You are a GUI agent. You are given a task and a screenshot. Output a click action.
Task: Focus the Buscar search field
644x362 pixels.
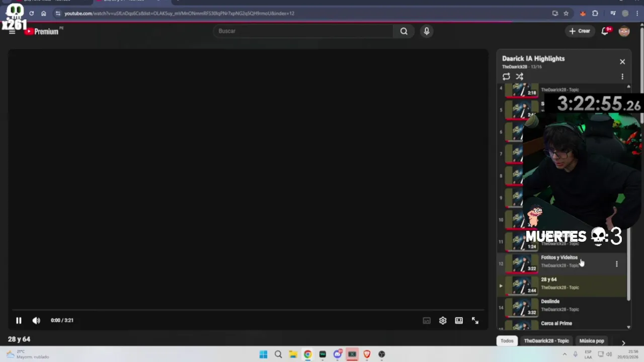pyautogui.click(x=303, y=31)
